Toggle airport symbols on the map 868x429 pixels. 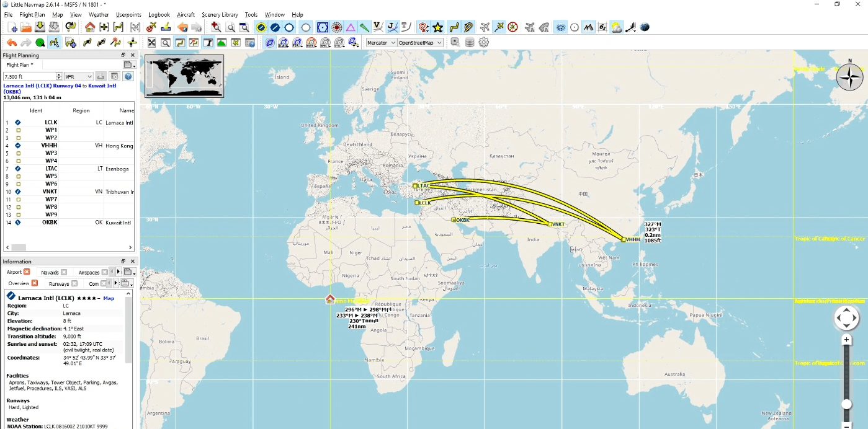(x=260, y=27)
